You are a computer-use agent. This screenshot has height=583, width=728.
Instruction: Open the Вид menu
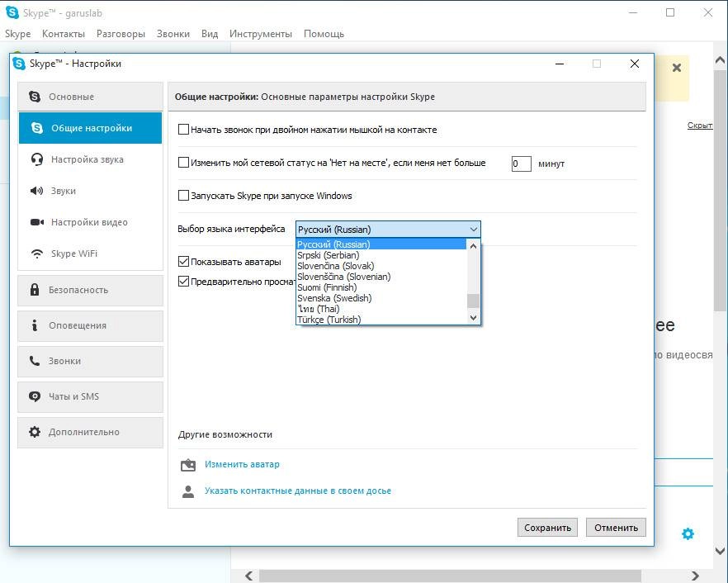tap(210, 34)
